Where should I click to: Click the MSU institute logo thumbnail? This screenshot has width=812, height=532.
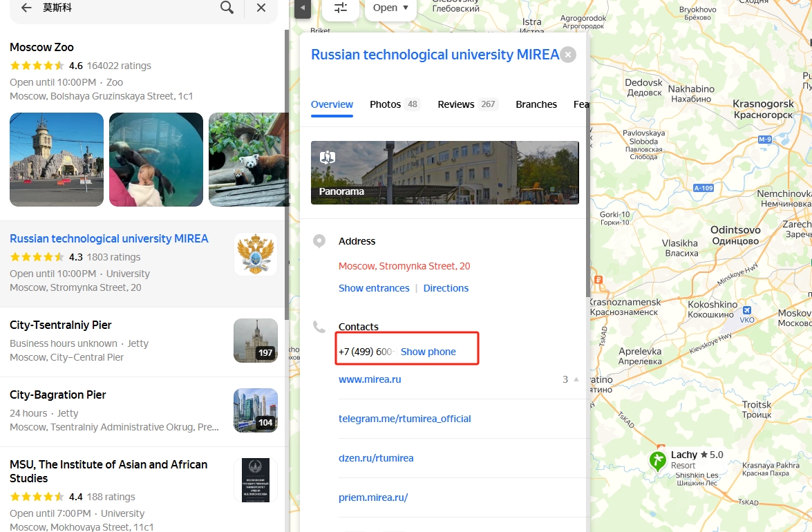click(255, 480)
